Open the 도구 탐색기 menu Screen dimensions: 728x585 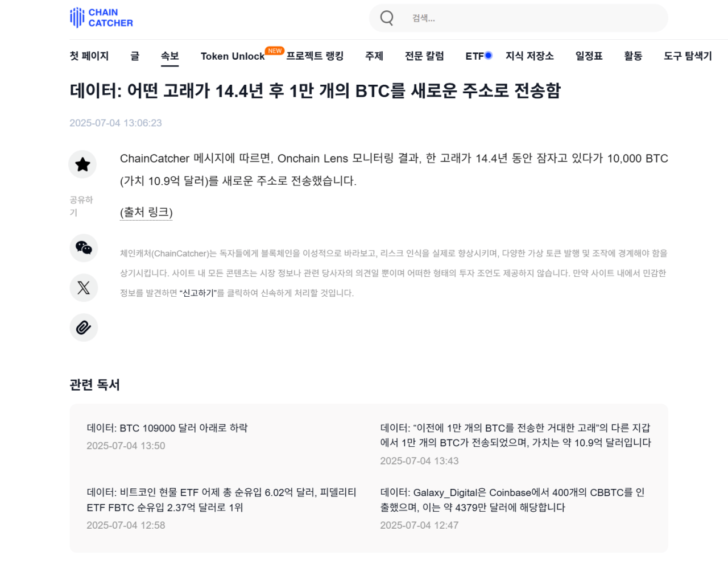[688, 56]
